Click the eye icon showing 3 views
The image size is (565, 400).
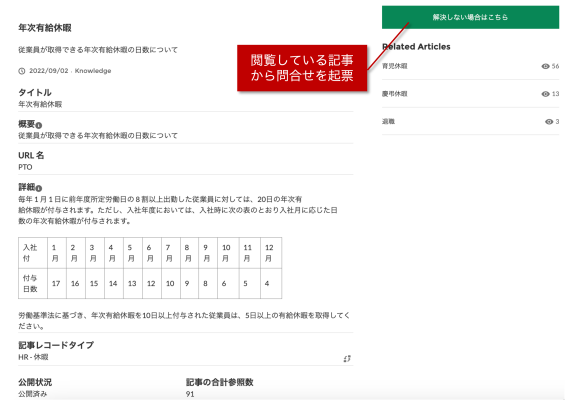pyautogui.click(x=549, y=121)
